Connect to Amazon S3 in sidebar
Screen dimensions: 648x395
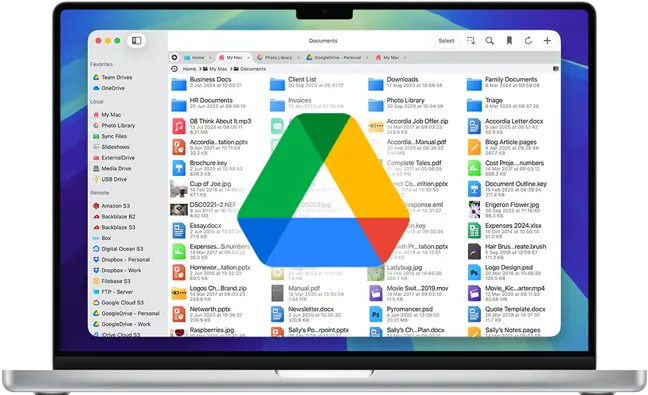(x=111, y=205)
